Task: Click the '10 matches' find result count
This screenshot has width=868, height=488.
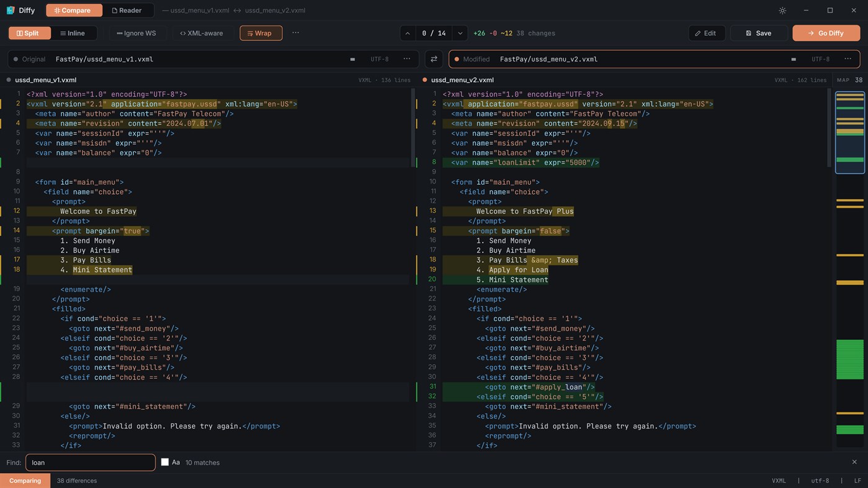Action: [x=202, y=463]
